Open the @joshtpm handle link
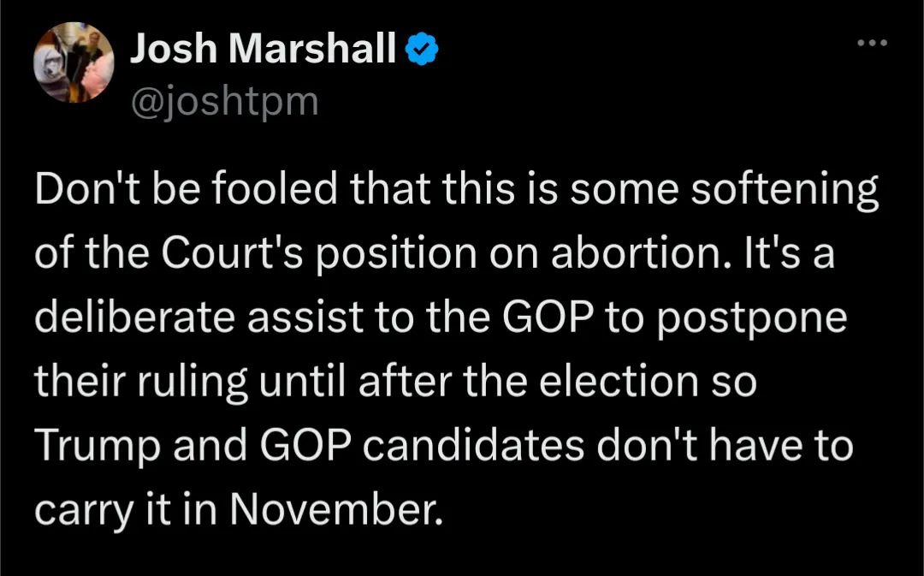Image resolution: width=924 pixels, height=576 pixels. tap(224, 102)
